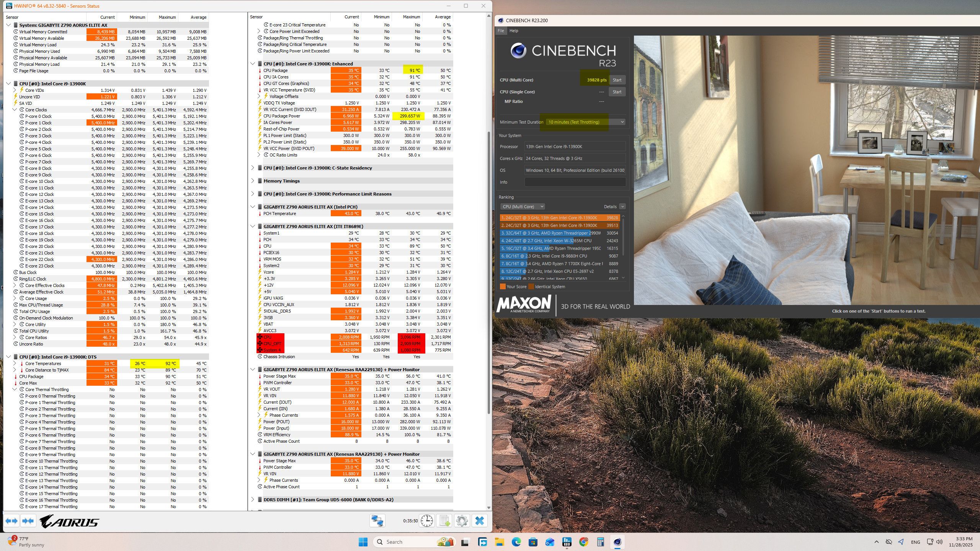The width and height of the screenshot is (980, 551).
Task: Open Cinebench Help menu
Action: [514, 31]
